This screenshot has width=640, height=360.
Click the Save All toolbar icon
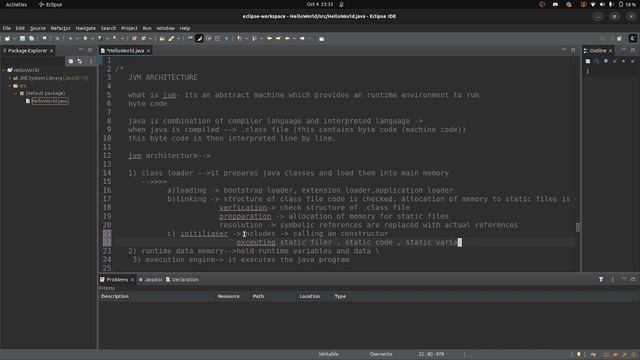tap(31, 38)
